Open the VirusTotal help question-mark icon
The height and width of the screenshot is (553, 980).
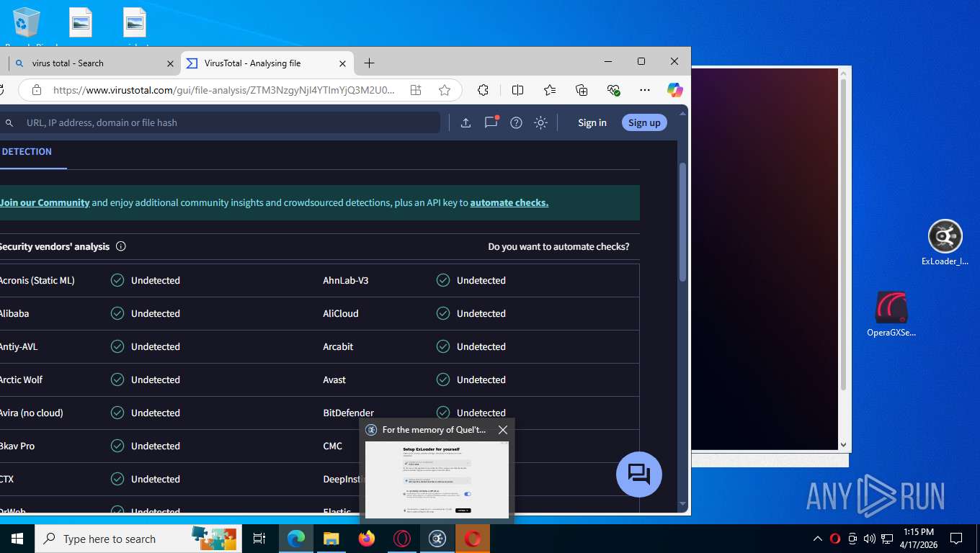coord(516,122)
